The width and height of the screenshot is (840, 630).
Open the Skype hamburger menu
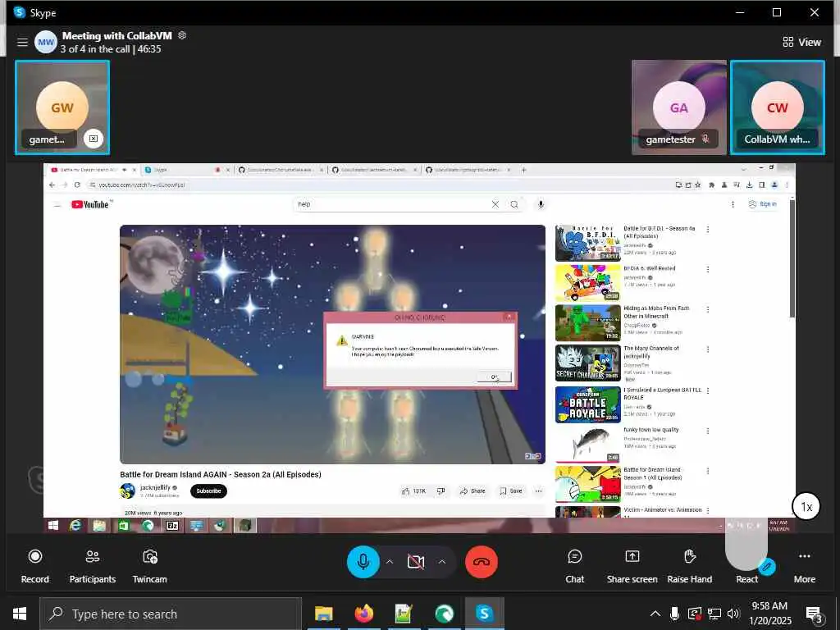pyautogui.click(x=22, y=42)
